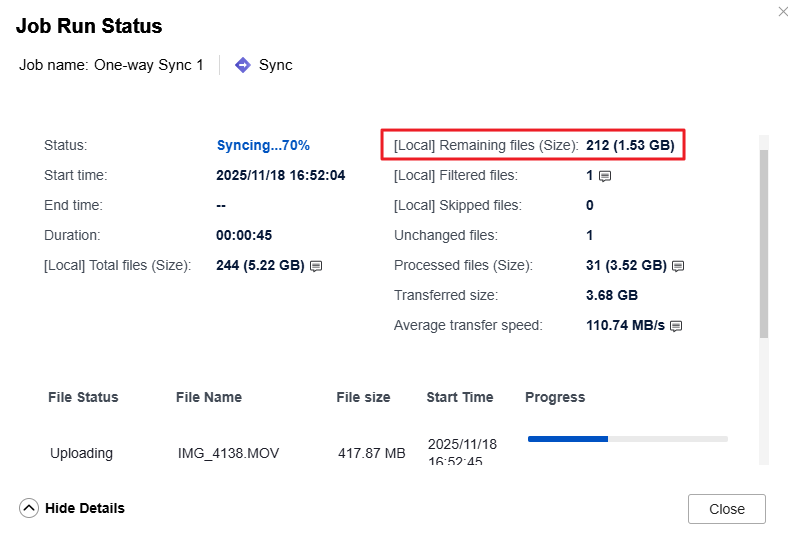This screenshot has width=788, height=536.
Task: Click the Progress column header
Action: click(555, 397)
